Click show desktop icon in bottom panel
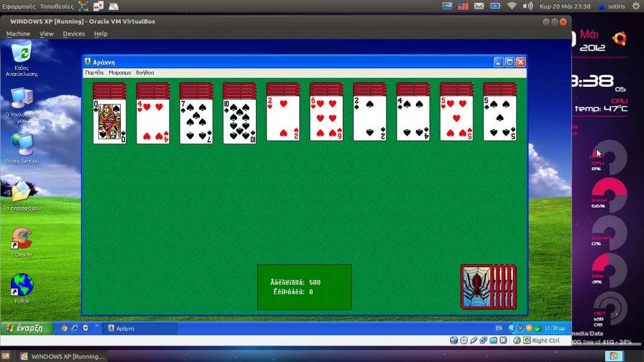644x362 pixels. [x=5, y=356]
